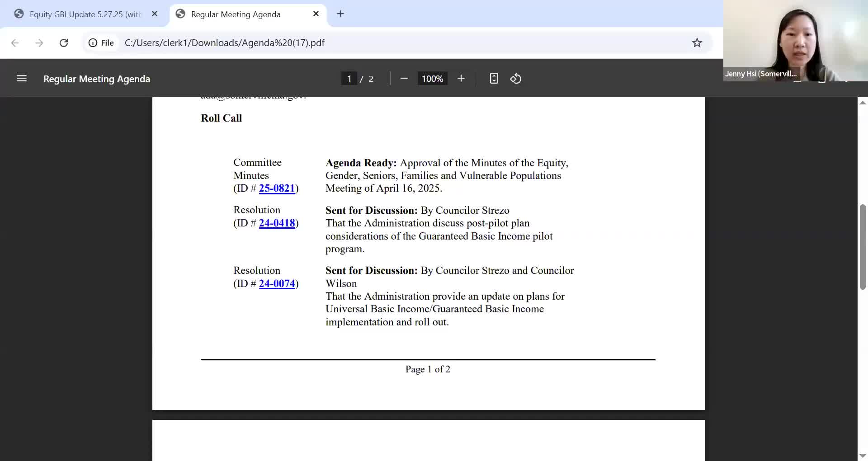Open a new browser tab
Image resolution: width=868 pixels, height=461 pixels.
[340, 14]
